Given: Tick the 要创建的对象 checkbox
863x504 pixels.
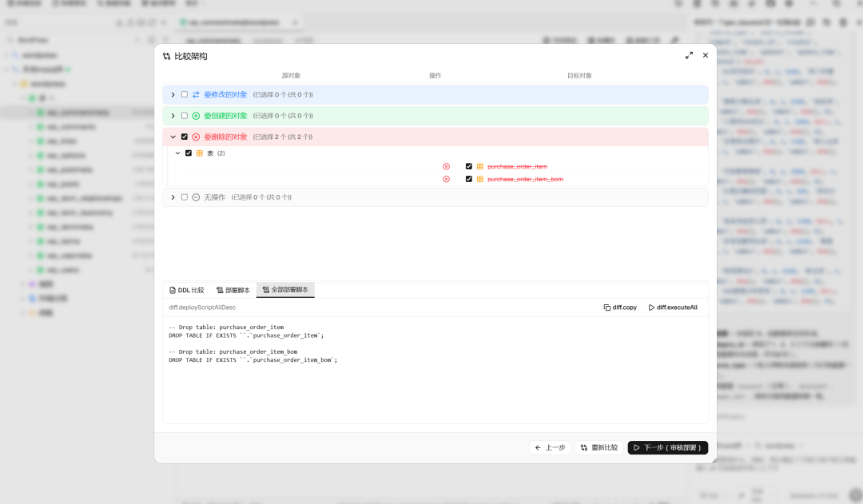Looking at the screenshot, I should tap(185, 116).
